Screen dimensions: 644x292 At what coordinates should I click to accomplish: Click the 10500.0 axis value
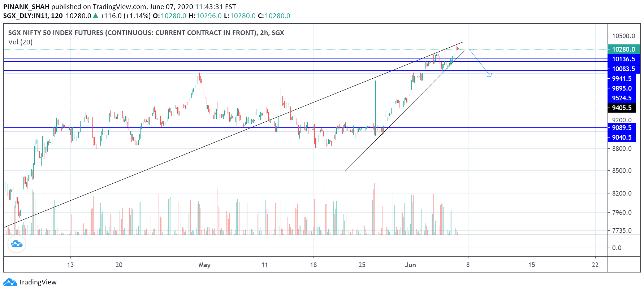click(623, 36)
